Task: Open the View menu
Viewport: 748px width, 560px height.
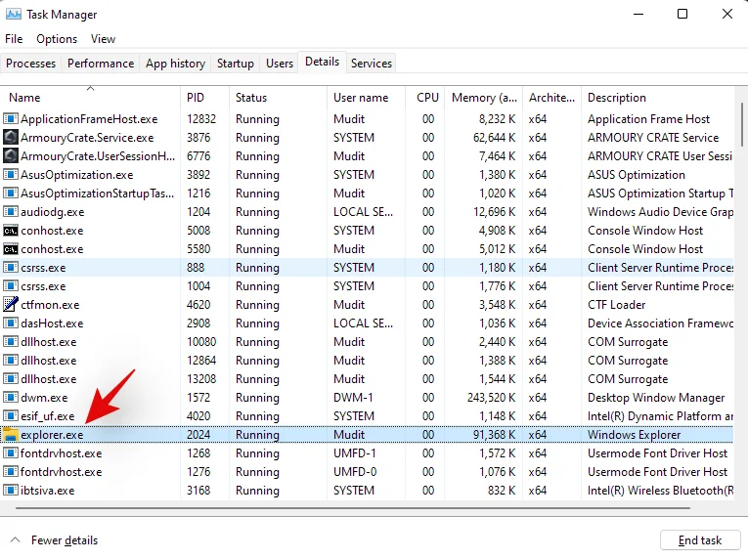Action: 103,39
